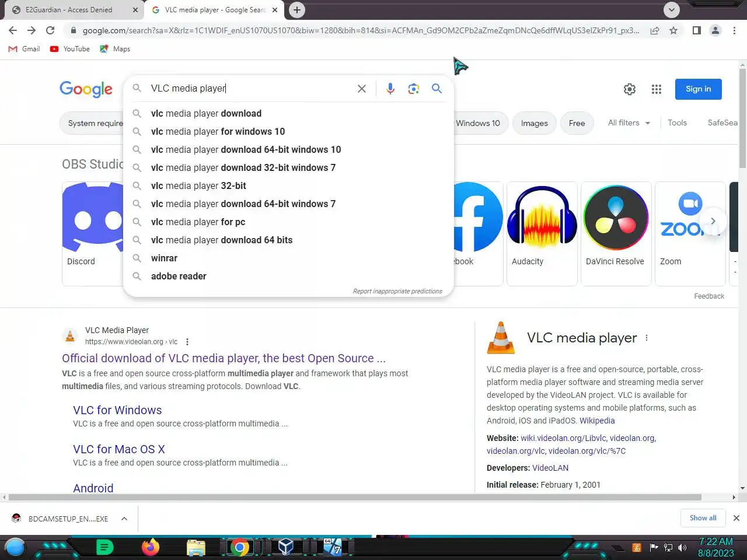
Task: Select the Free filter chip
Action: click(577, 123)
